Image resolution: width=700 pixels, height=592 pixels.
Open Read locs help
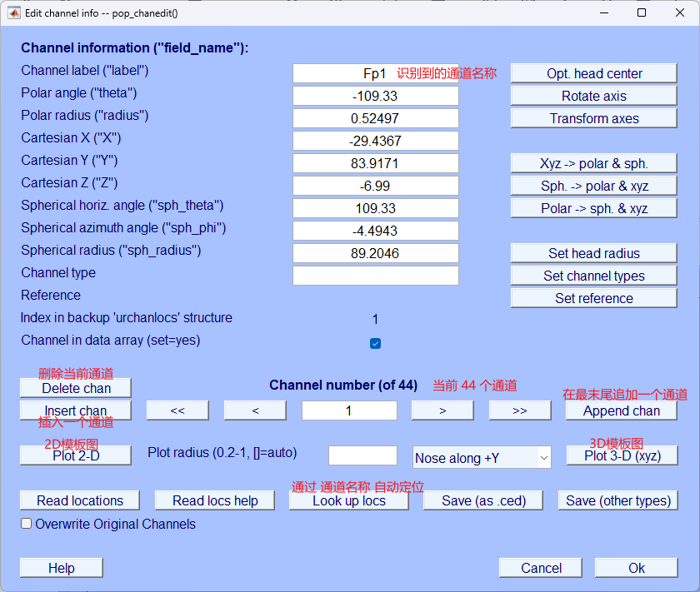pos(215,500)
